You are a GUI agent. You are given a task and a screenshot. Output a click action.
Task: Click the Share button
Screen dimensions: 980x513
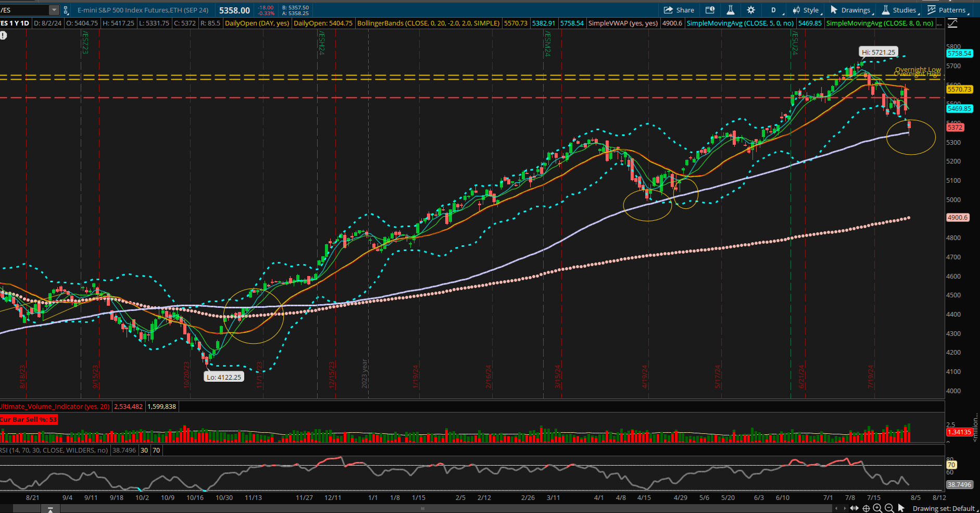pos(679,10)
